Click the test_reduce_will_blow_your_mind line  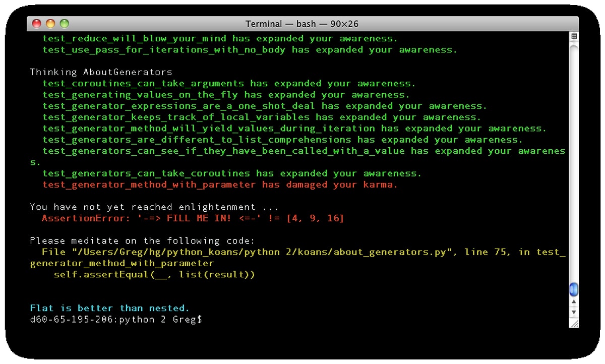[220, 38]
